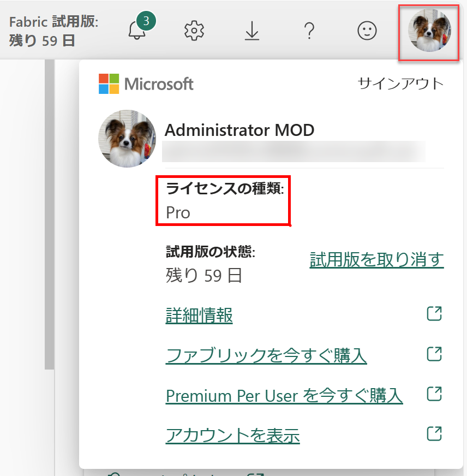Click external-link icon beside アカウントを表示
Viewport: 467px width, 476px height.
pyautogui.click(x=434, y=433)
